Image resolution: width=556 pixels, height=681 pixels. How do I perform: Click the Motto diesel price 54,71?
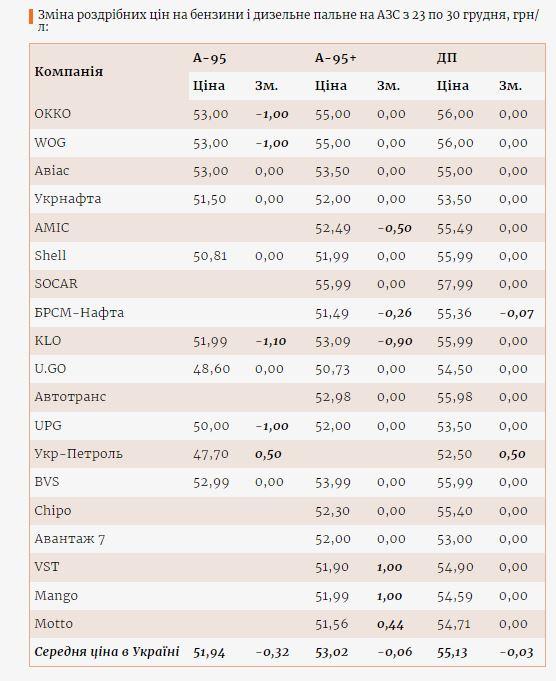[453, 625]
